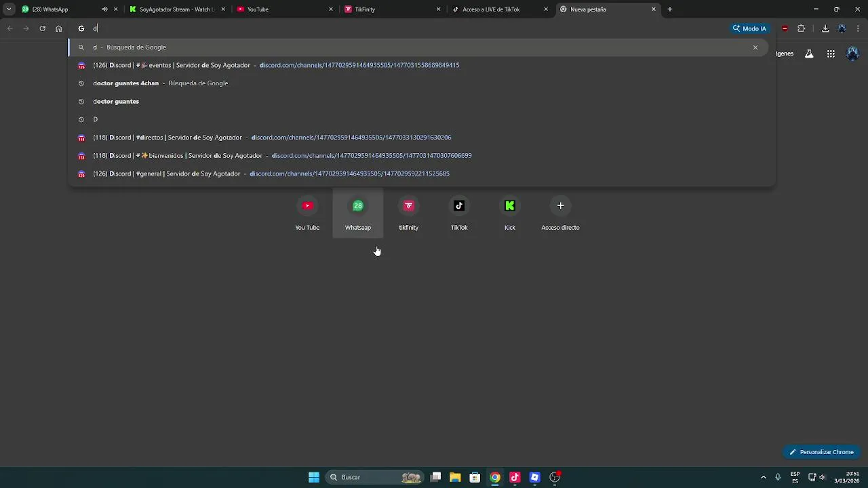Open Microsoft Store from the taskbar
868x488 pixels.
475,477
